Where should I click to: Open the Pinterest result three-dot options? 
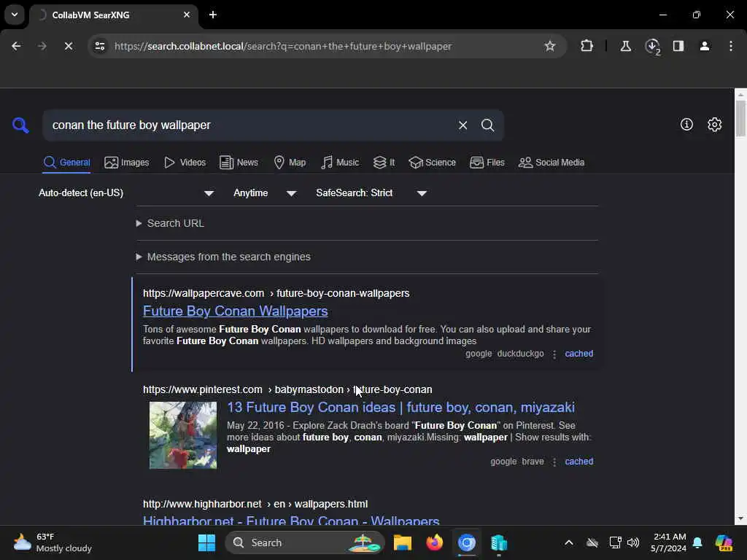[x=554, y=462]
